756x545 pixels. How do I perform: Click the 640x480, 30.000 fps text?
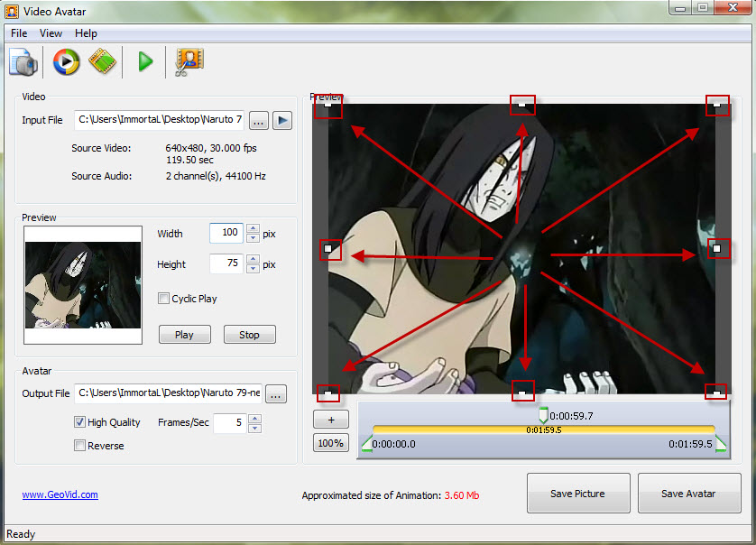click(211, 148)
